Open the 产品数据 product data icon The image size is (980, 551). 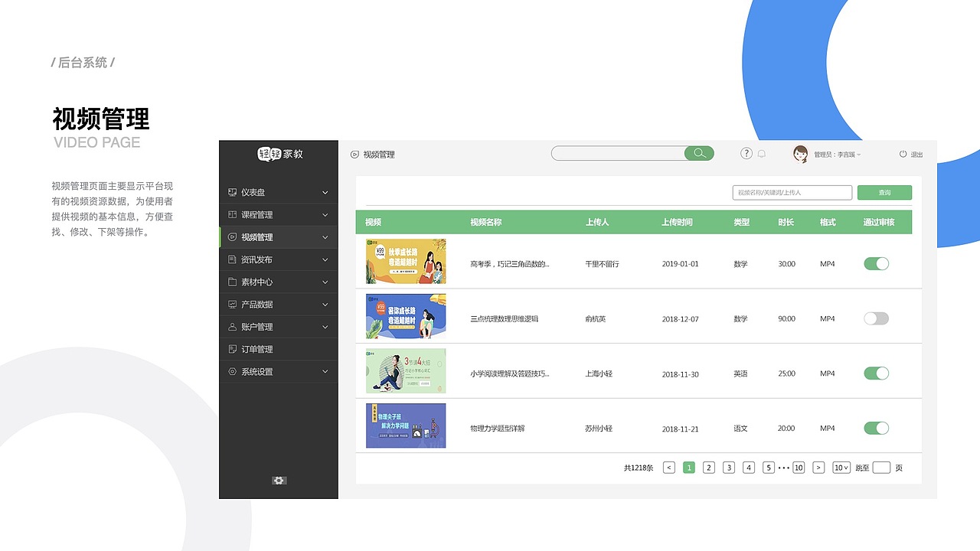point(234,304)
